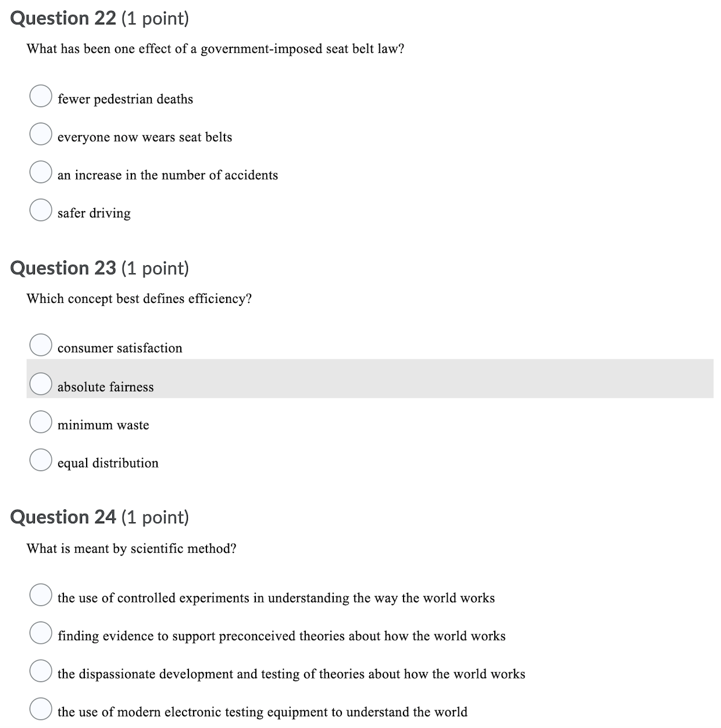Choose 'an increase in the number of accidents'

point(40,172)
